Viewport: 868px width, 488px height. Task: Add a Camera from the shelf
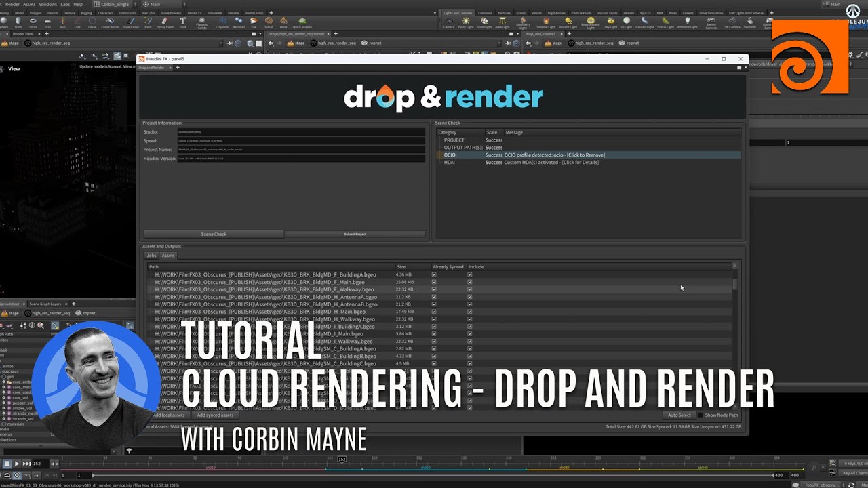pyautogui.click(x=449, y=22)
